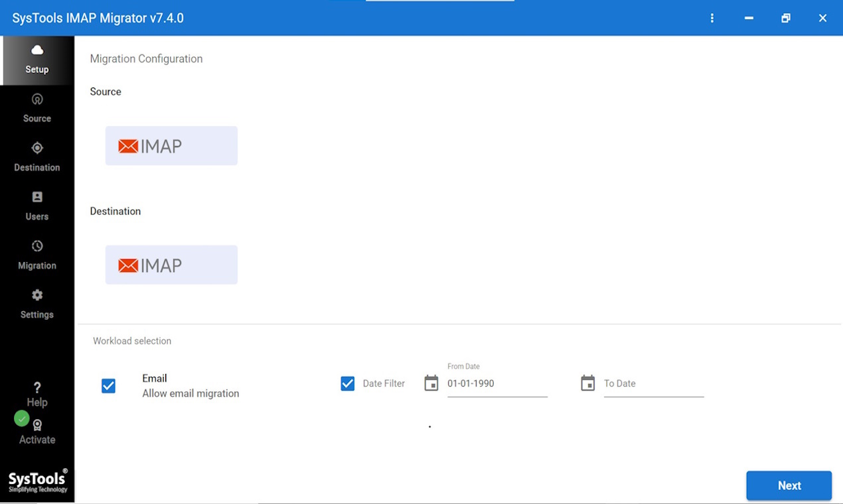Viewport: 843px width, 504px height.
Task: Open the Source panel from the sidebar
Action: [37, 108]
